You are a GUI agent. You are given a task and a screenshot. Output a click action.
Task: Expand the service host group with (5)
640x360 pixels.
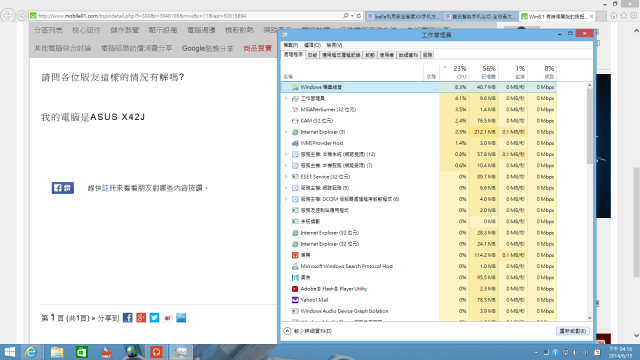click(286, 188)
